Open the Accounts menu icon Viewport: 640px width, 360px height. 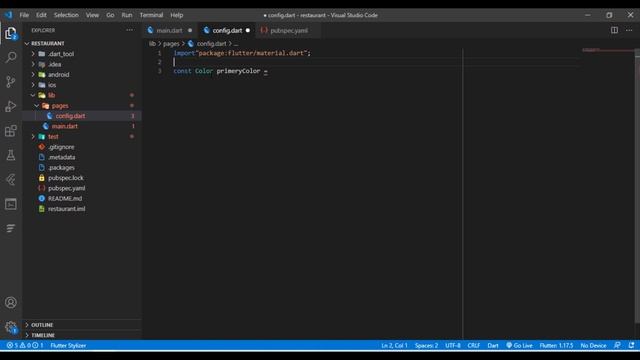11,302
